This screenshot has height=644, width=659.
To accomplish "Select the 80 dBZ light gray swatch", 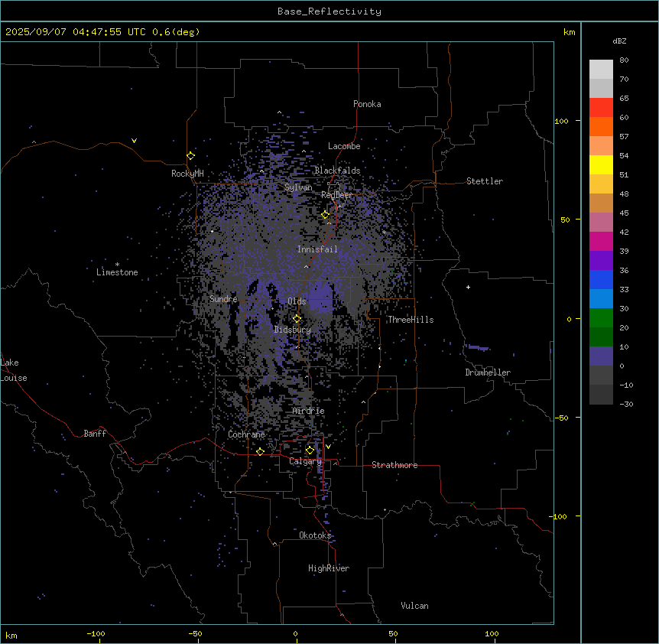I will (x=601, y=69).
